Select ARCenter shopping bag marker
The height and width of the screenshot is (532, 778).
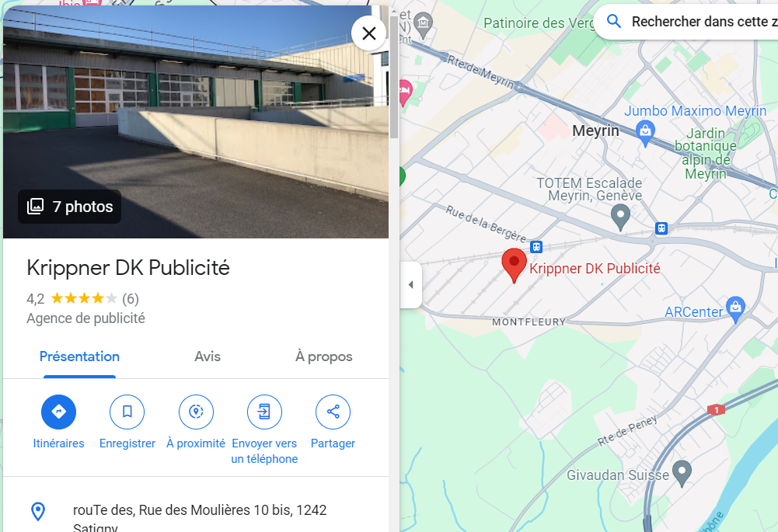click(x=735, y=309)
